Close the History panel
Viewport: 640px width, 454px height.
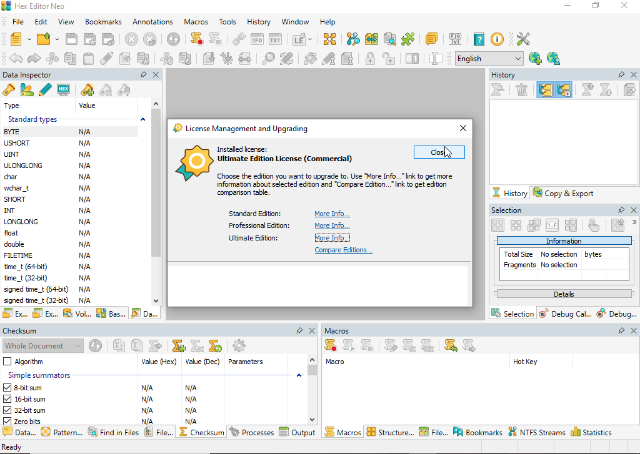click(633, 75)
